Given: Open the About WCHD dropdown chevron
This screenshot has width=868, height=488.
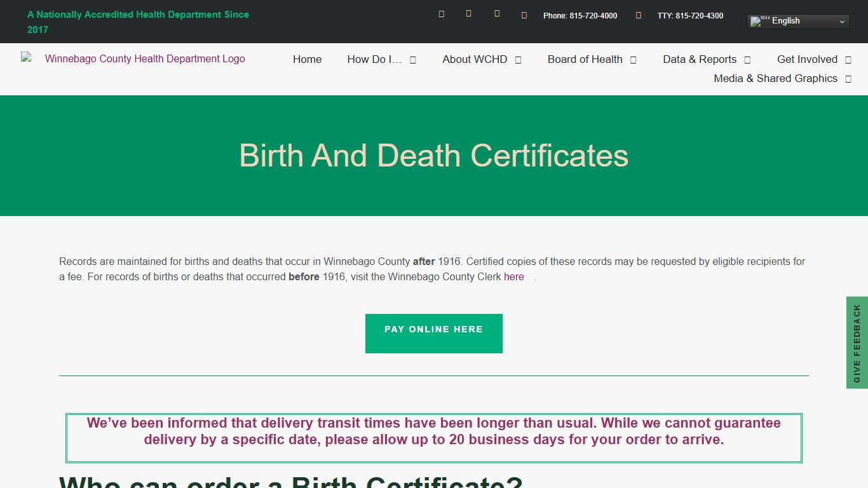Looking at the screenshot, I should coord(519,59).
